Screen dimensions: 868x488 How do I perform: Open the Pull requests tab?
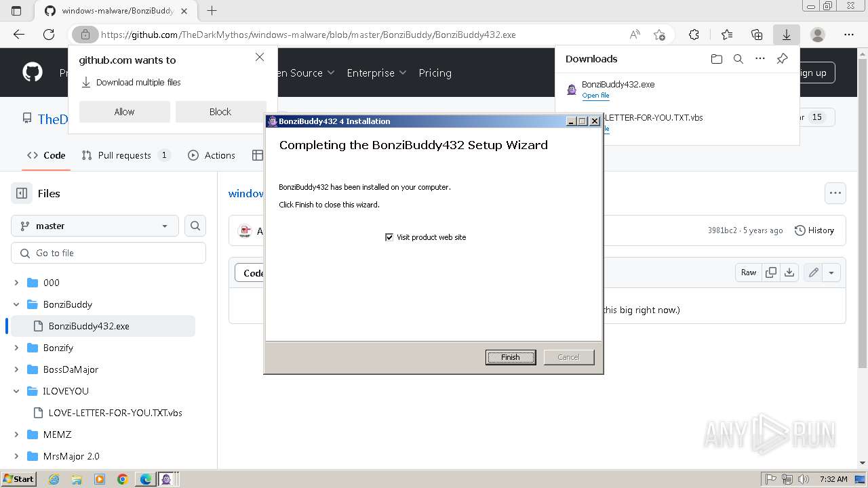point(125,155)
